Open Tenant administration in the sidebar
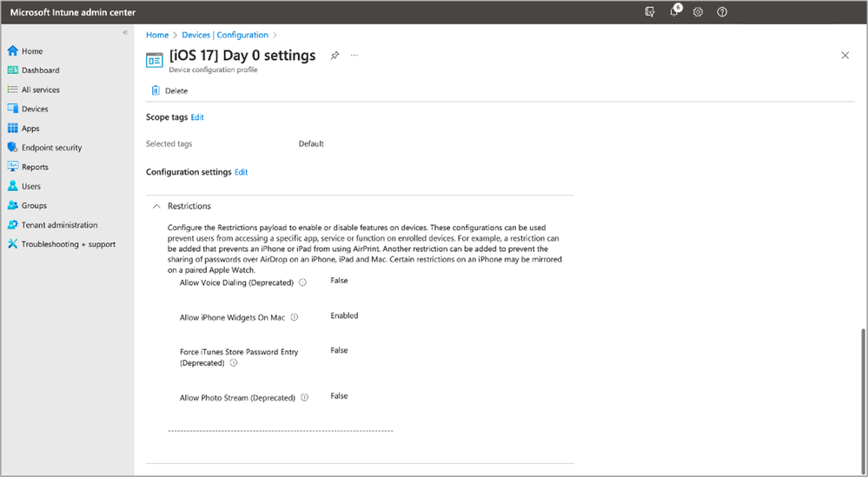This screenshot has width=868, height=477. coord(52,225)
